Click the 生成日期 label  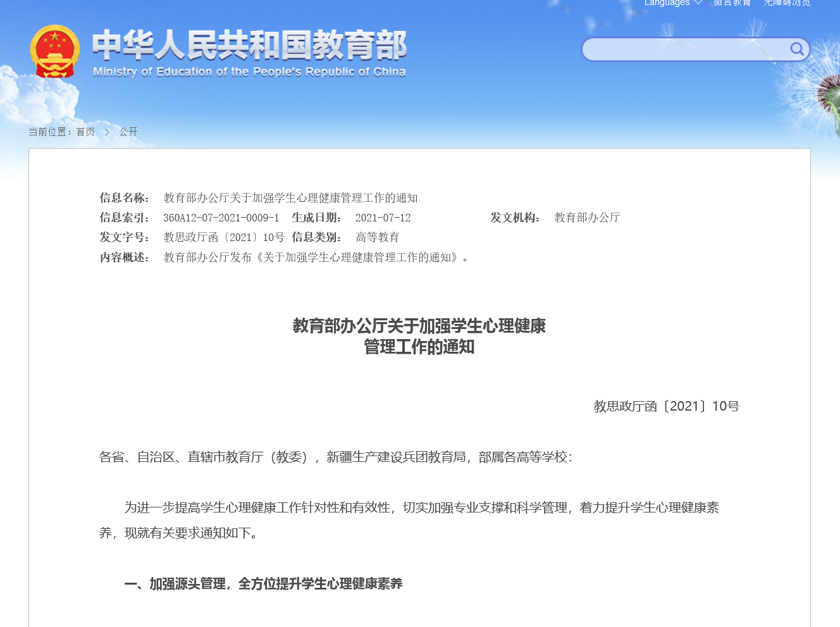[x=317, y=218]
